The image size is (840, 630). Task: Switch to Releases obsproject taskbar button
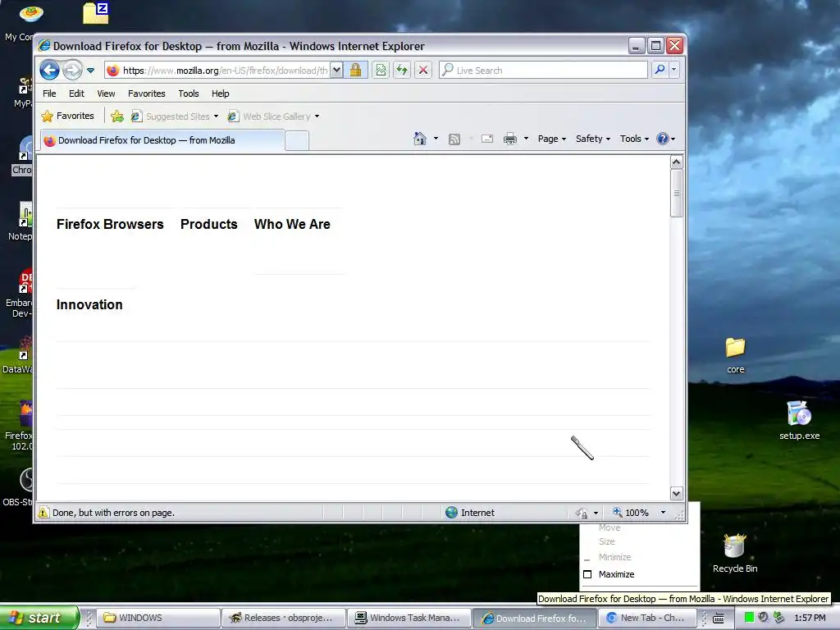coord(283,618)
